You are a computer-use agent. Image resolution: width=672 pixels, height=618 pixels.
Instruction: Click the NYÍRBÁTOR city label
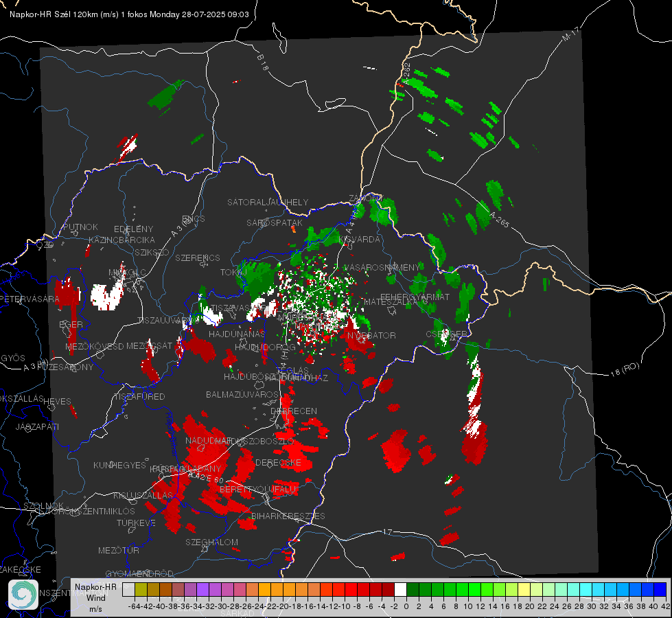[371, 335]
